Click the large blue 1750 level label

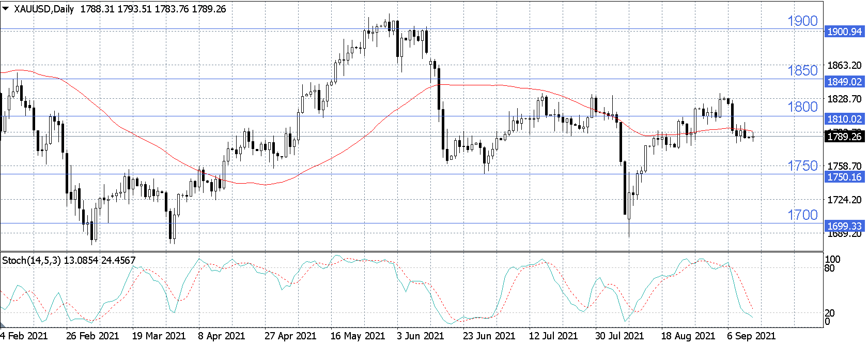point(802,166)
